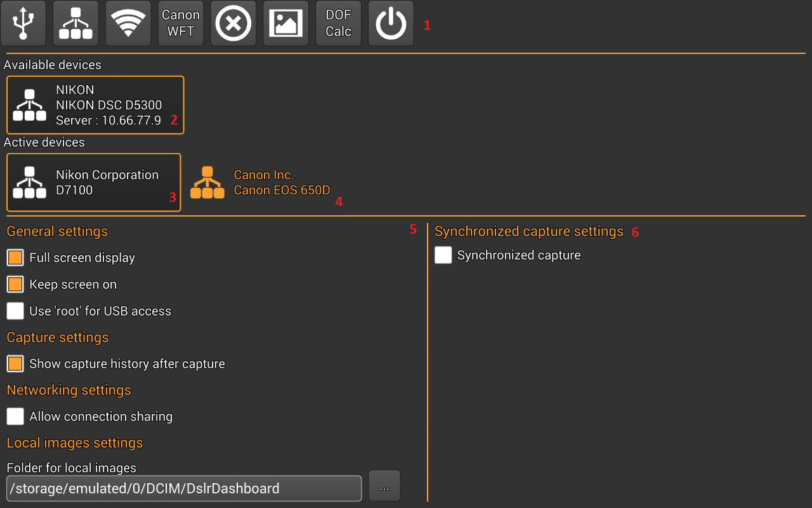The height and width of the screenshot is (508, 812).
Task: Select the NIKON DSC D5300 available device
Action: tap(95, 105)
